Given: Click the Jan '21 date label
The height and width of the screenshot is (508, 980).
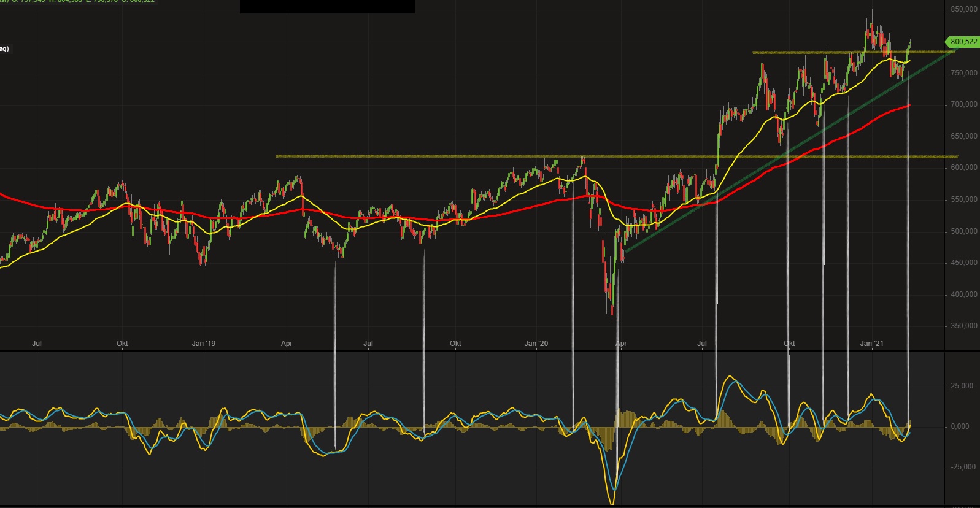Looking at the screenshot, I should tap(871, 344).
